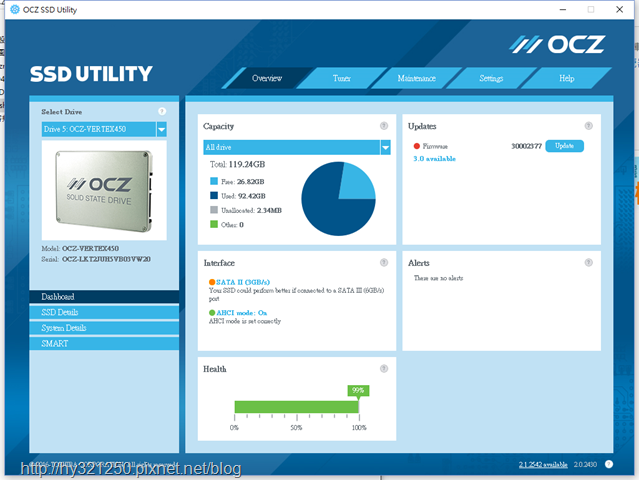Screen dimensions: 639x480
Task: Click the SATA II (3GB/s) link
Action: 243,282
